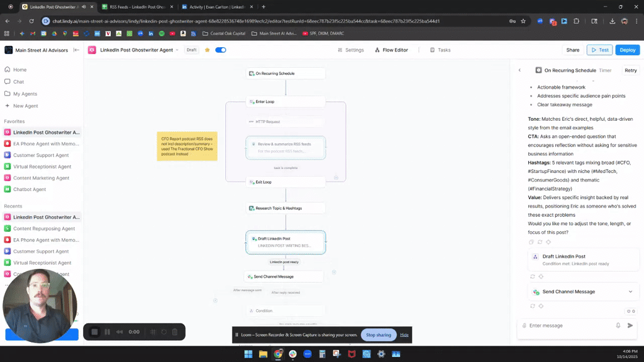Collapse the left sidebar with arrow icon
644x362 pixels.
[x=76, y=50]
